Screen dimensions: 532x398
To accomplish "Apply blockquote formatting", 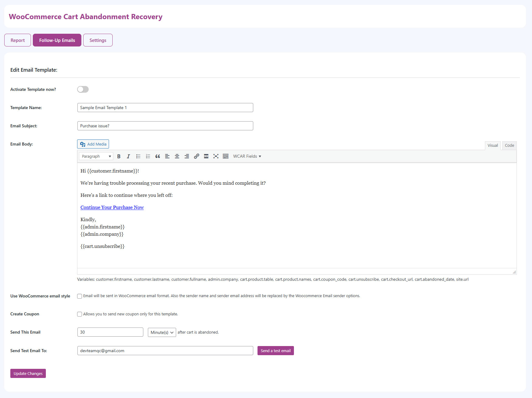I will 158,156.
